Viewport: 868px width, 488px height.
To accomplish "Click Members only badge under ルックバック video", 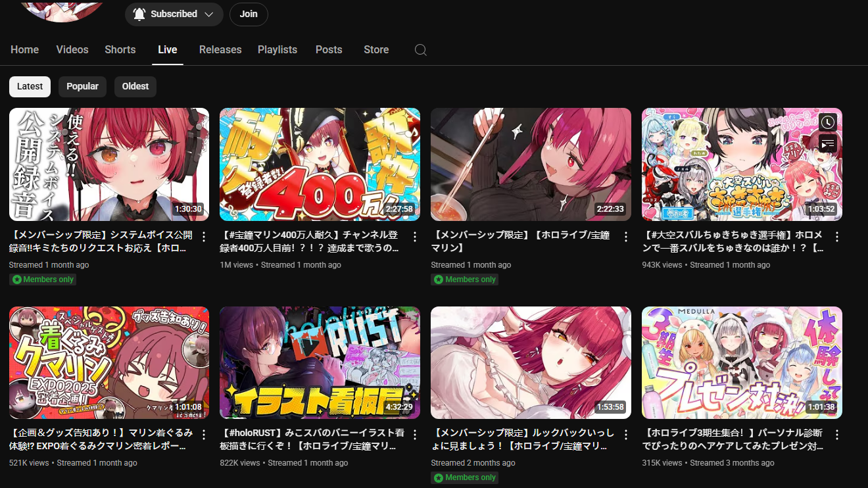I will [464, 477].
